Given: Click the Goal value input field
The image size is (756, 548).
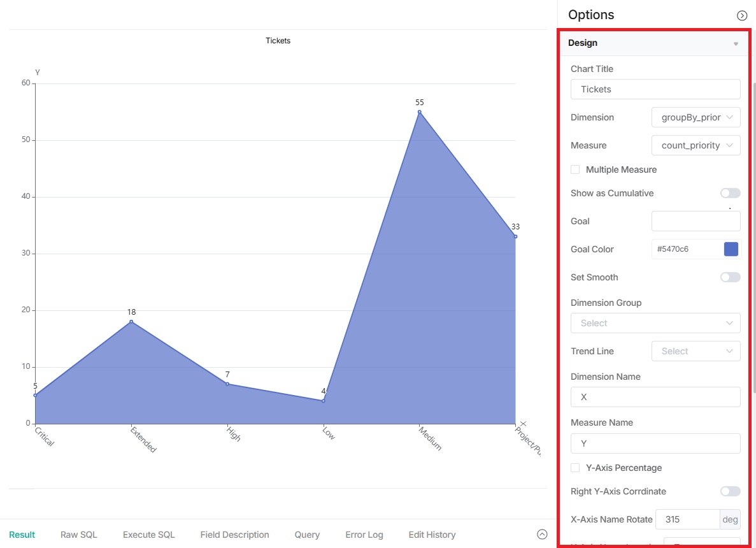Looking at the screenshot, I should click(695, 221).
